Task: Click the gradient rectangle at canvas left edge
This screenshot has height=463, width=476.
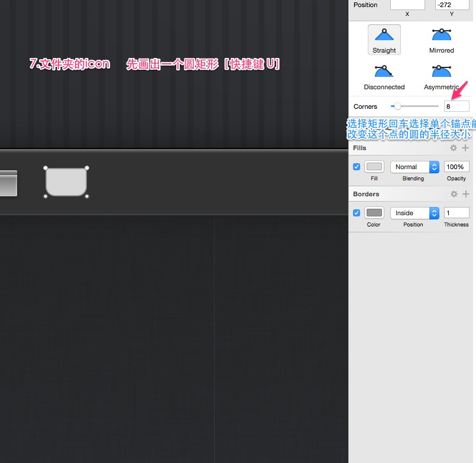Action: [8, 183]
